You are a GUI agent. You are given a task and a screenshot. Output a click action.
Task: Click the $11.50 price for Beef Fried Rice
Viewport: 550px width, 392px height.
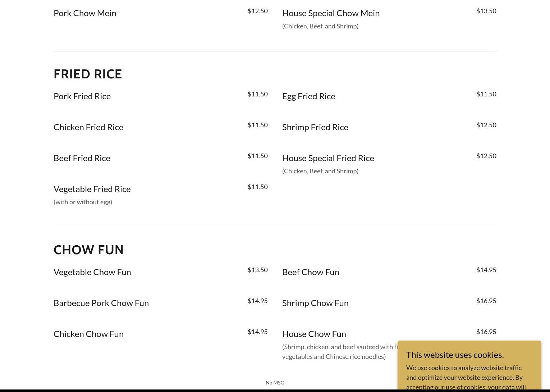click(258, 156)
